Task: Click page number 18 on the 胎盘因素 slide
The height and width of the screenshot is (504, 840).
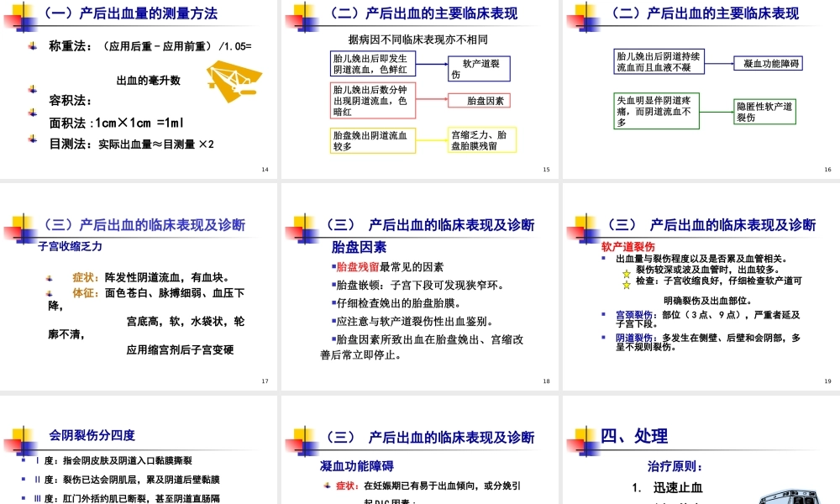Action: 546,381
